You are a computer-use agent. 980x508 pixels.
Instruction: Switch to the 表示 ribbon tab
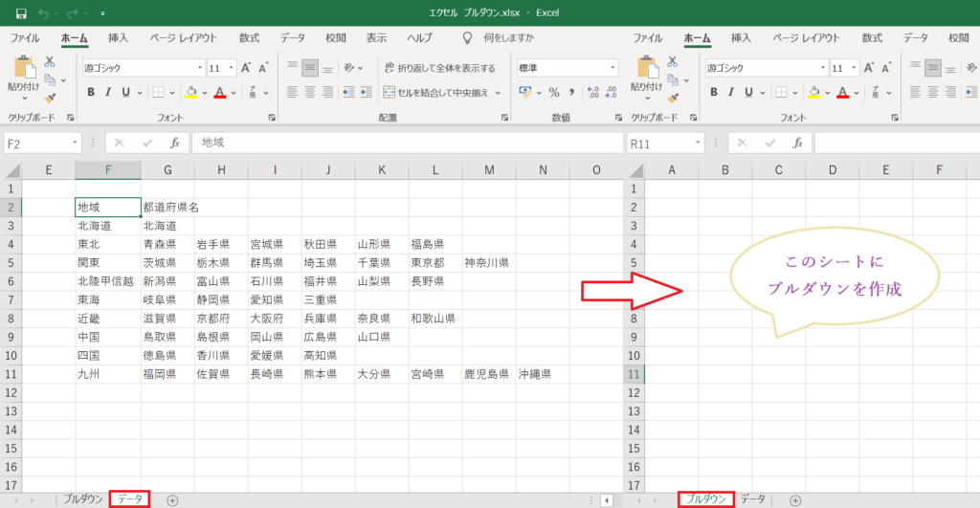point(376,38)
